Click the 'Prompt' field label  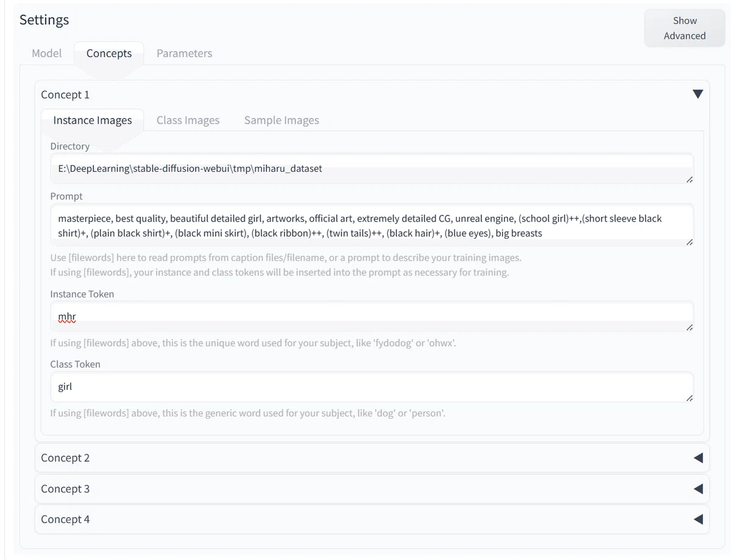(x=66, y=197)
